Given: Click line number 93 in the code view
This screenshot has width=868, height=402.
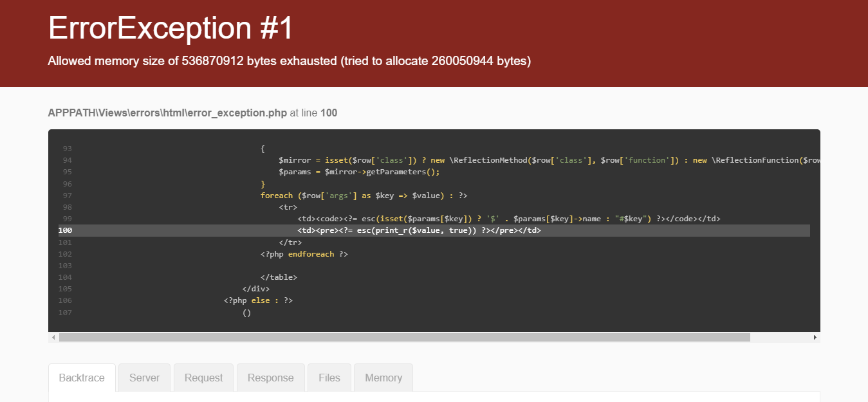Looking at the screenshot, I should [x=67, y=148].
